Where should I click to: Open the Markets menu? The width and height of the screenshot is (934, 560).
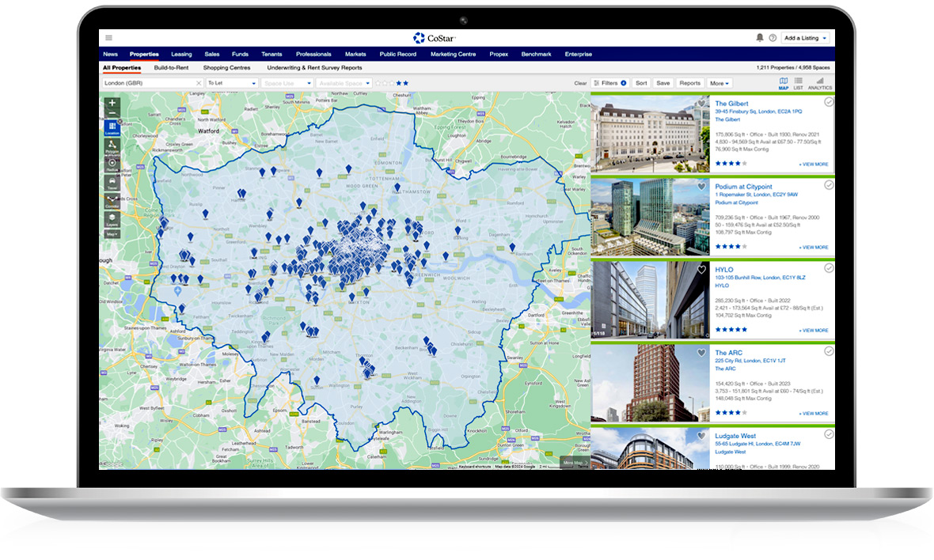tap(355, 54)
